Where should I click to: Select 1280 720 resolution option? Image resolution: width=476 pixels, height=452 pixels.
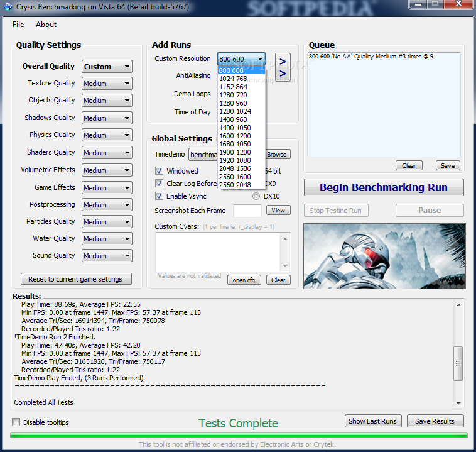[241, 95]
